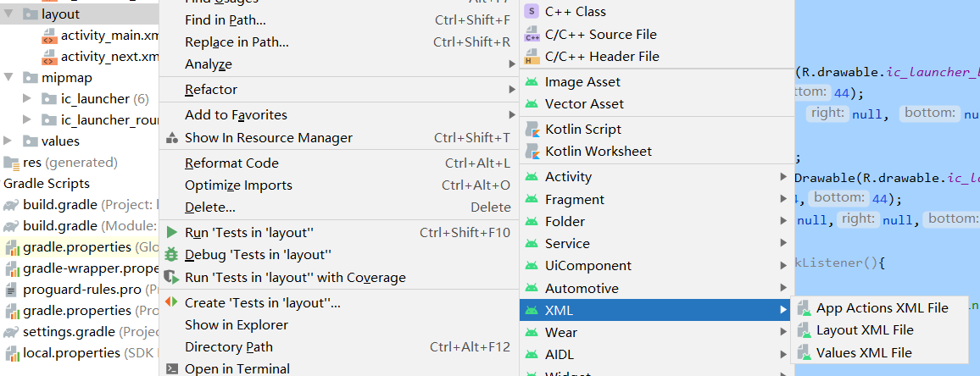980x376 pixels.
Task: Choose Reformat Code from context menu
Action: [x=231, y=163]
